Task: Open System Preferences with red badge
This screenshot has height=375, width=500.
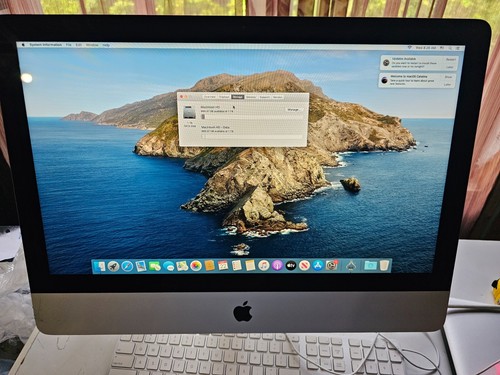Action: point(332,266)
